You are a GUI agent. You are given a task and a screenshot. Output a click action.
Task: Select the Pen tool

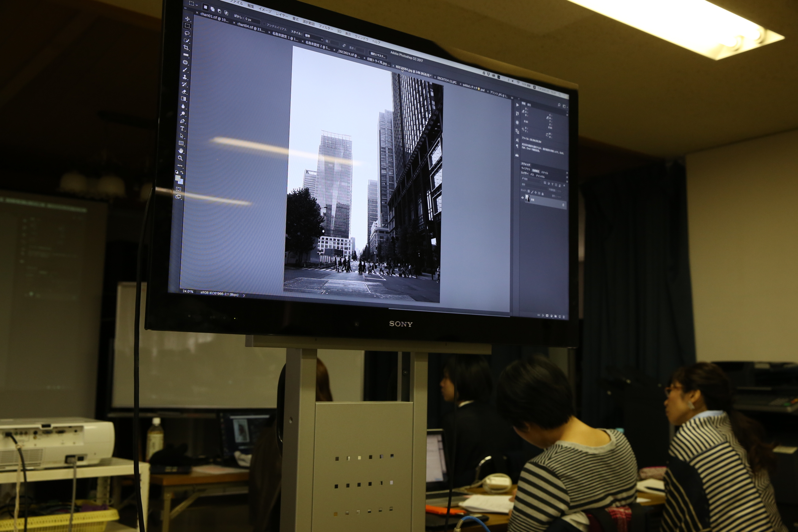182,121
